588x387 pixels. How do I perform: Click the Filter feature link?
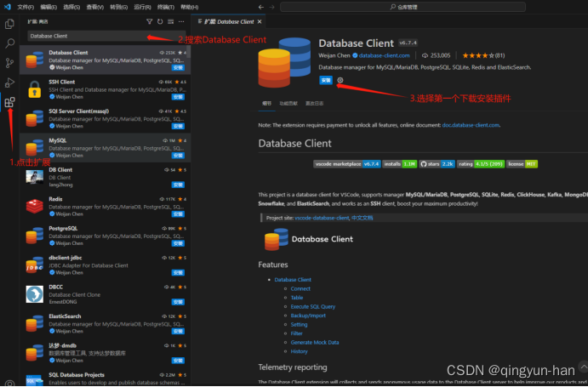[x=296, y=333]
